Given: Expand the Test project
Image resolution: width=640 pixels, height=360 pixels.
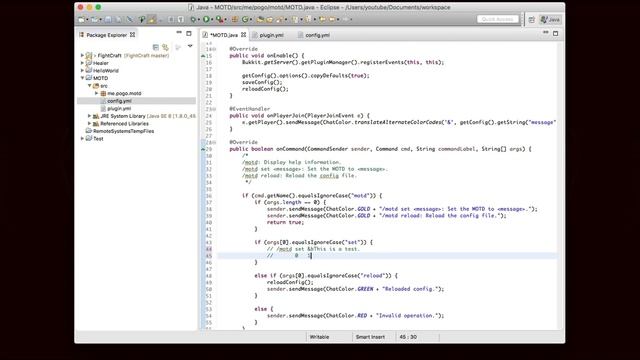Looking at the screenshot, I should tap(82, 138).
